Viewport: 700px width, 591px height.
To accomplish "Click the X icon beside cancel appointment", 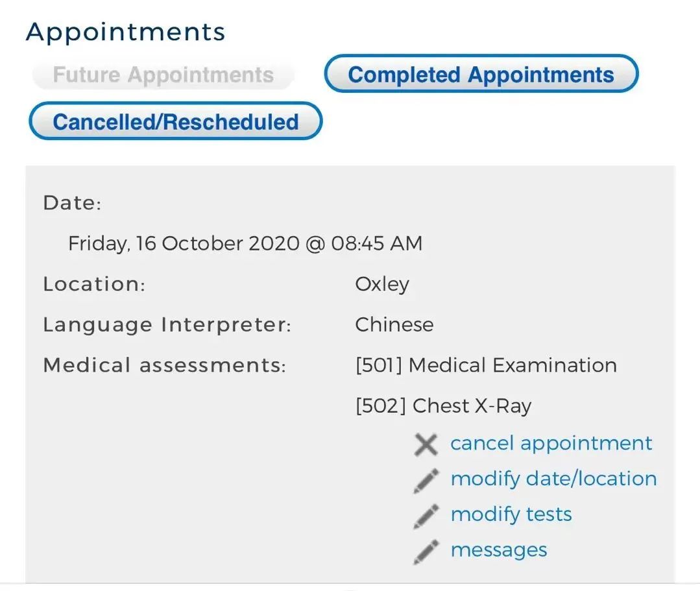I will [426, 444].
